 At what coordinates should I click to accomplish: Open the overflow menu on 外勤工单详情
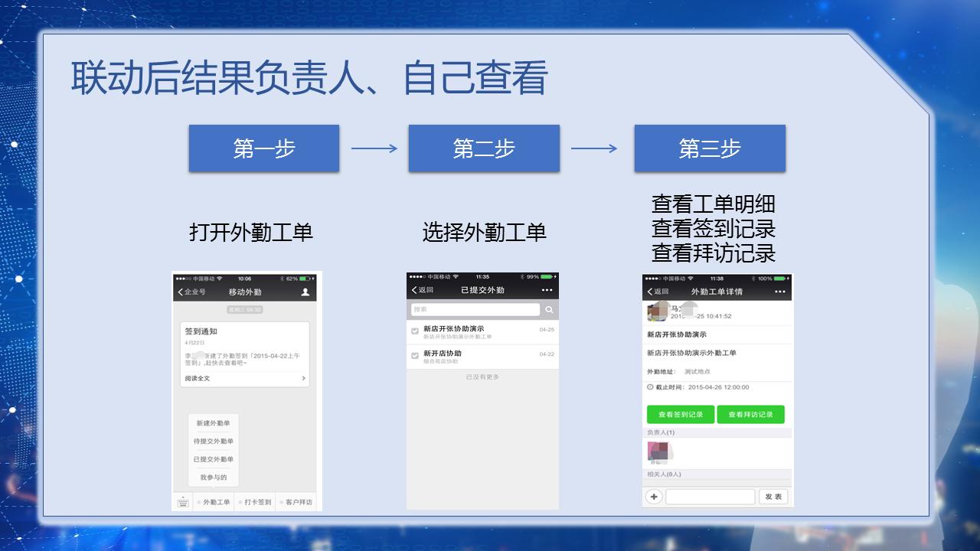[779, 291]
